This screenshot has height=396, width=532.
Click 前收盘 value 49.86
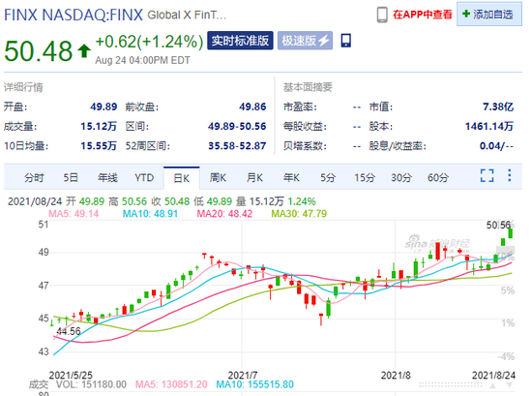252,107
